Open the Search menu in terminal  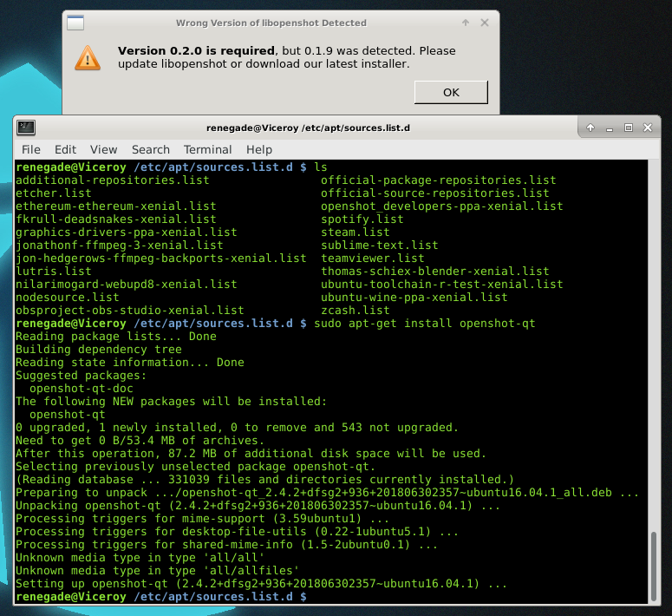coord(150,149)
